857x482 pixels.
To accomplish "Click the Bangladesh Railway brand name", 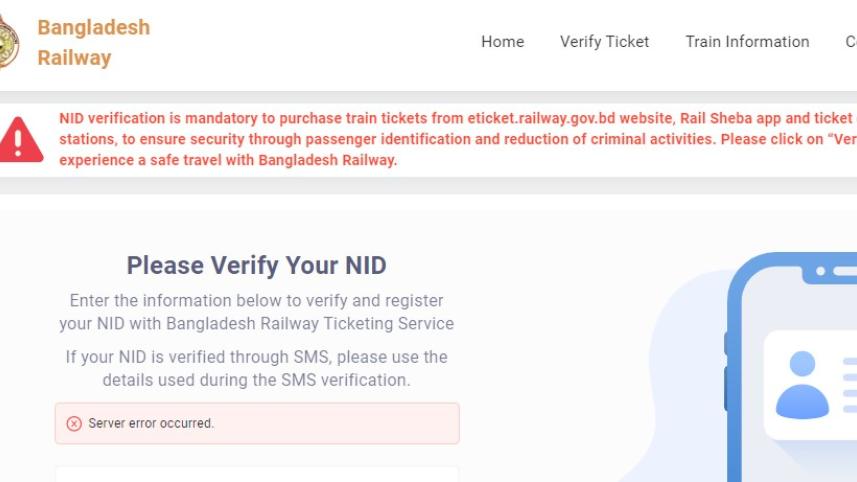I will 93,42.
